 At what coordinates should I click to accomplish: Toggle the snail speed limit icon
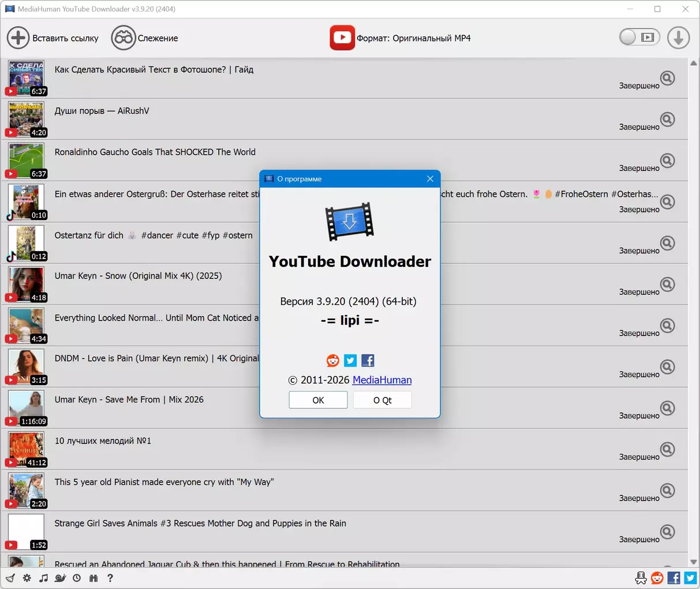pyautogui.click(x=60, y=578)
